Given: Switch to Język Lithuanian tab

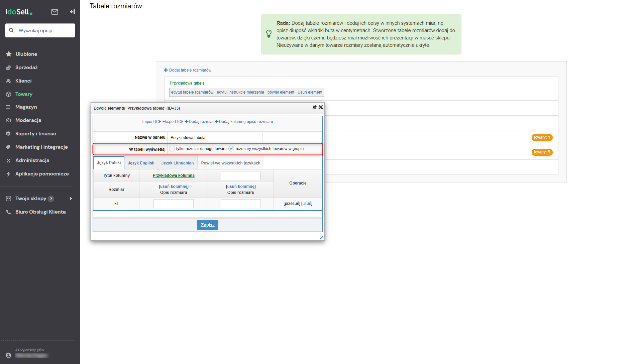Looking at the screenshot, I should [178, 163].
